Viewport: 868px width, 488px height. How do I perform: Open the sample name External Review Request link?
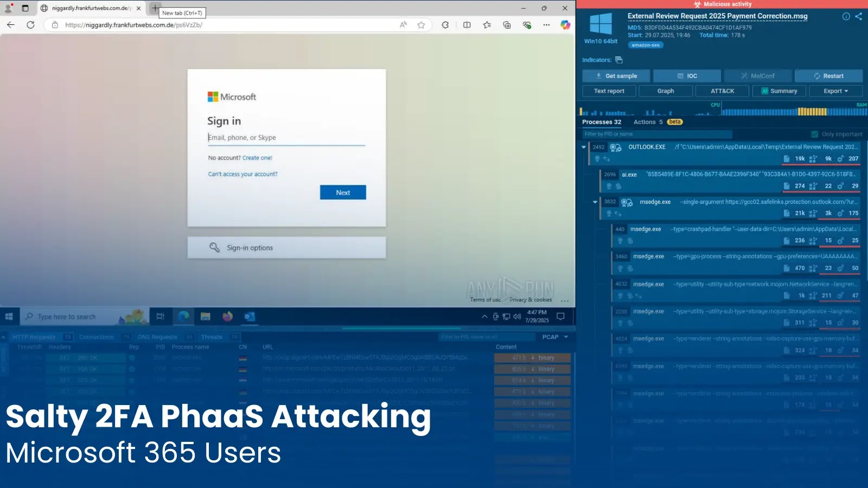(717, 16)
